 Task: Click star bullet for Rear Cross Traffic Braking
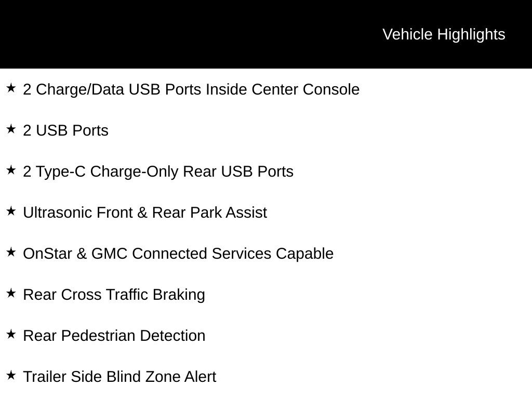(11, 294)
